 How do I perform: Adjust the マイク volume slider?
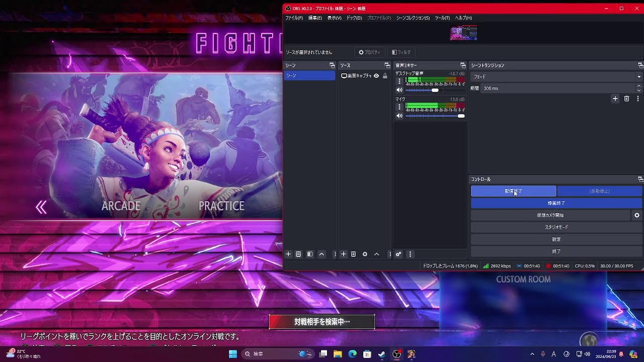point(435,116)
